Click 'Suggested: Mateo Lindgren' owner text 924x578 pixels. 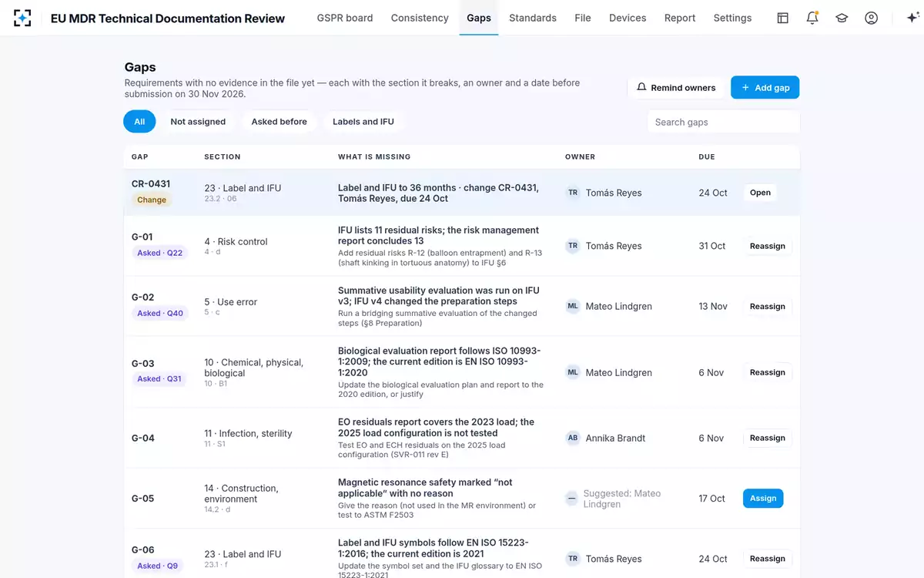pos(622,499)
